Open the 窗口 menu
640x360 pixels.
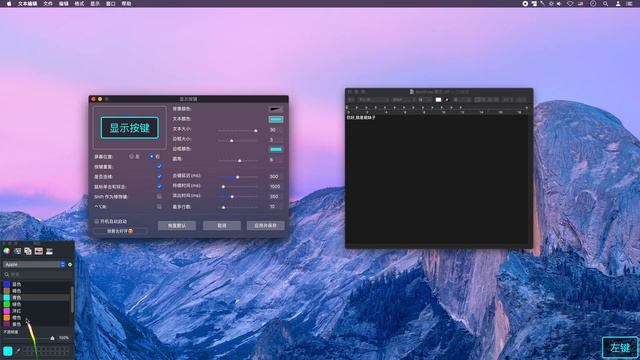click(111, 3)
